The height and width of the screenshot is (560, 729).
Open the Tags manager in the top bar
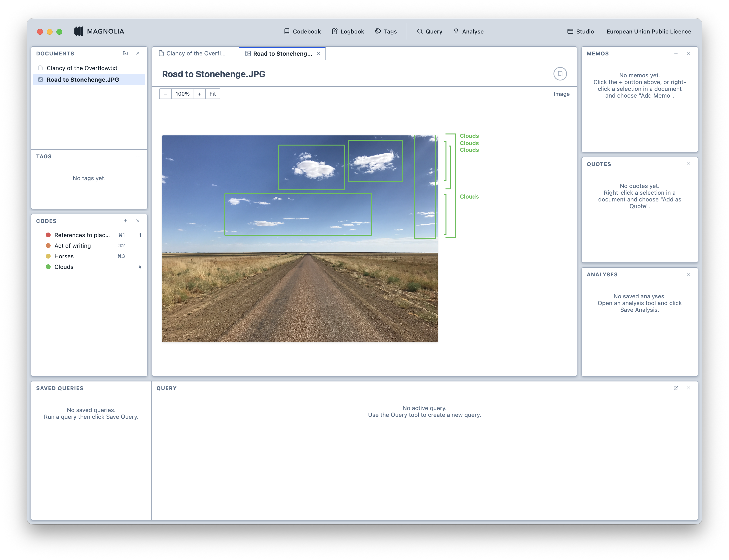click(386, 31)
